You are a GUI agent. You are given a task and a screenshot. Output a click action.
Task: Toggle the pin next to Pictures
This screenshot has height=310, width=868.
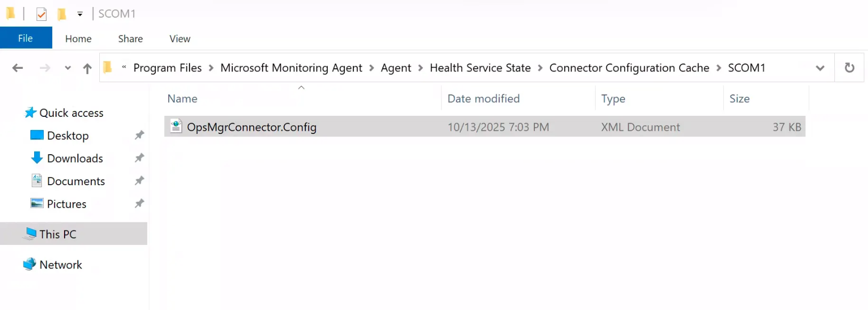tap(139, 204)
